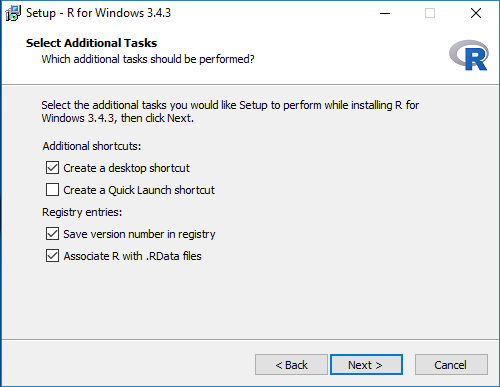Click the blue R logo

tap(469, 55)
